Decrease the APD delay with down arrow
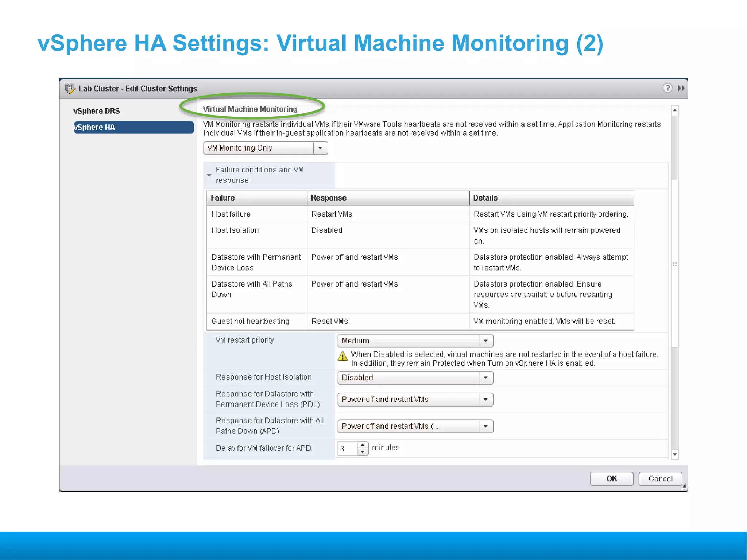This screenshot has height=560, width=747. click(363, 452)
